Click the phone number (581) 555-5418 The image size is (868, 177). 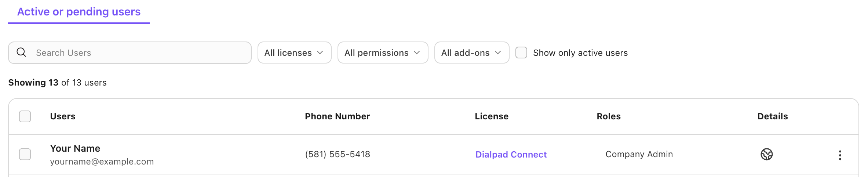(338, 154)
